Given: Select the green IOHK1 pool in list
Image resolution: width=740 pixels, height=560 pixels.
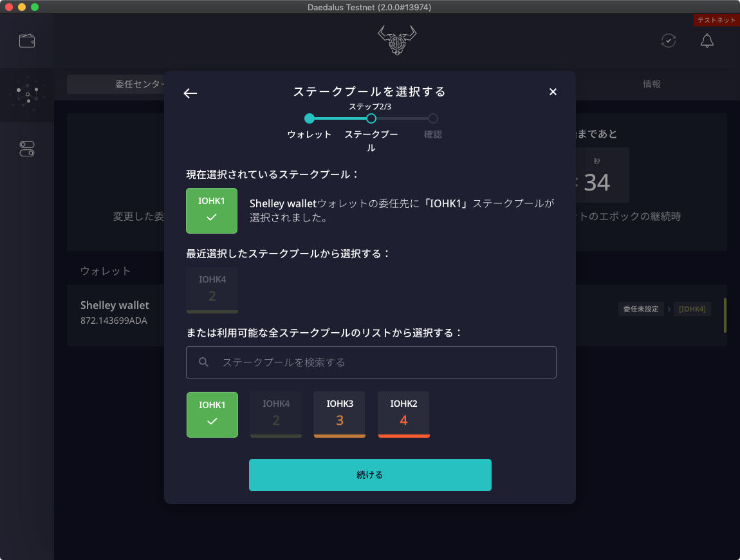Looking at the screenshot, I should (x=212, y=415).
